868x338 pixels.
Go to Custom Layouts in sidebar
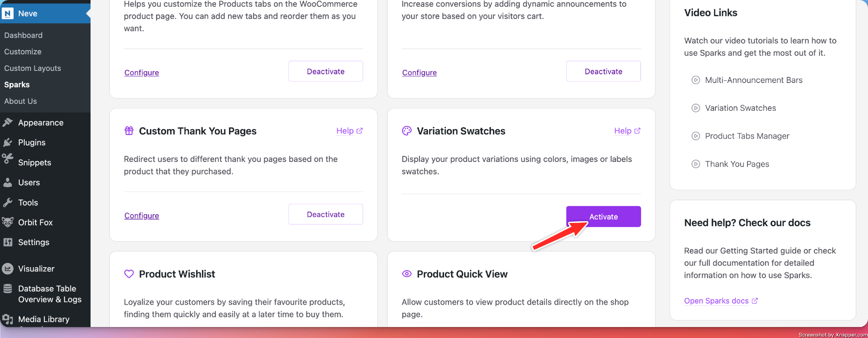click(x=32, y=68)
